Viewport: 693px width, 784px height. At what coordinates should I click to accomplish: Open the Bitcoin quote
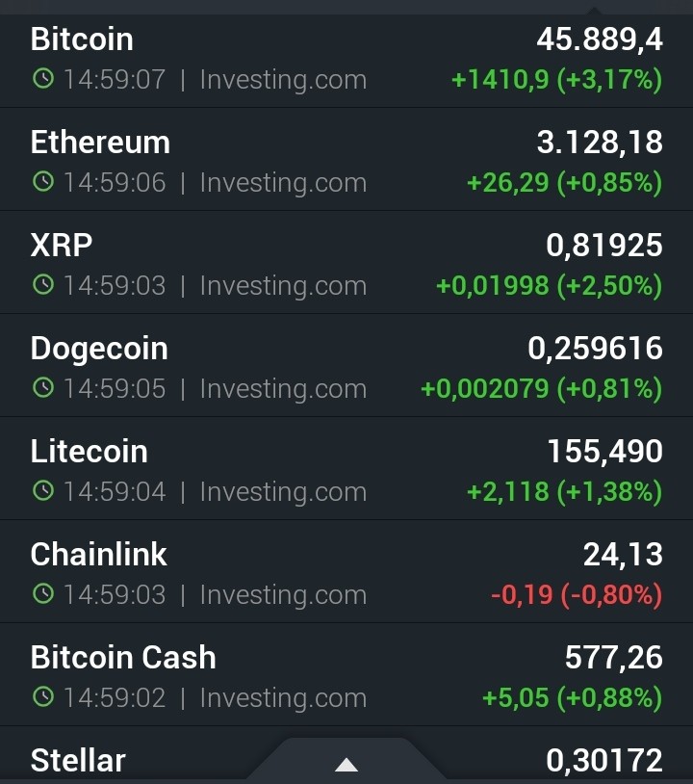(x=346, y=61)
